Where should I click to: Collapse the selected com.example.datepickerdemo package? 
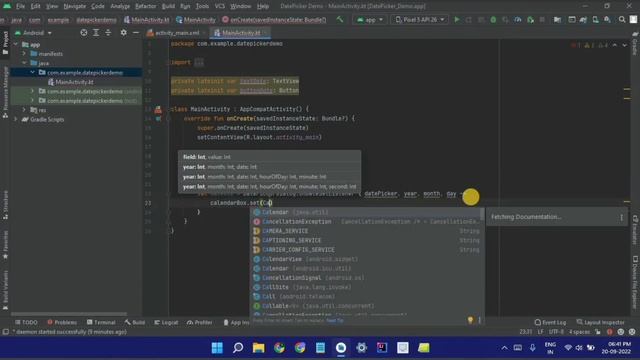click(x=33, y=73)
